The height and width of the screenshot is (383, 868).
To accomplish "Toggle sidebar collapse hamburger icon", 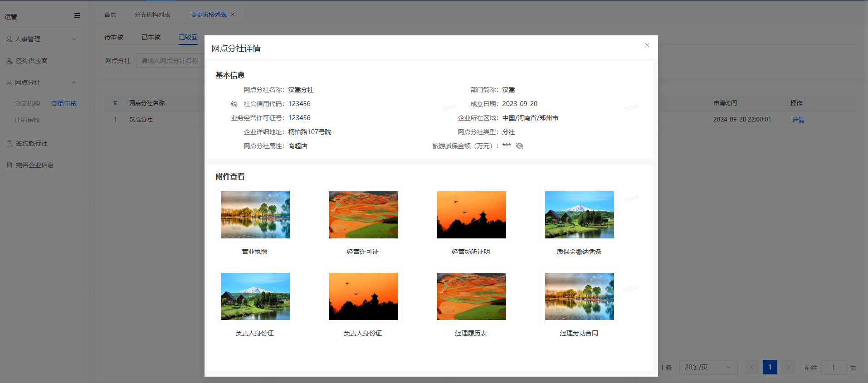I will (77, 15).
